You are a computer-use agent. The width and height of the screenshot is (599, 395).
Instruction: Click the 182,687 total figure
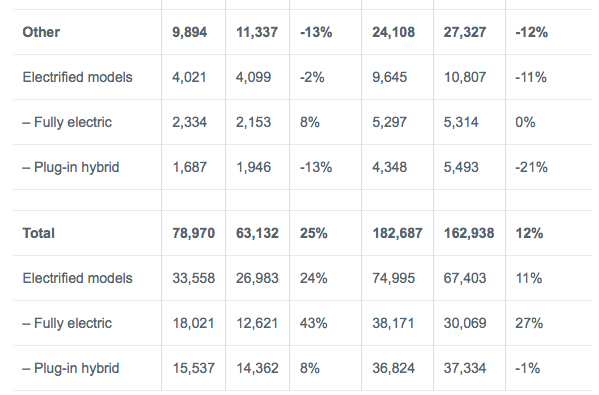pyautogui.click(x=397, y=233)
